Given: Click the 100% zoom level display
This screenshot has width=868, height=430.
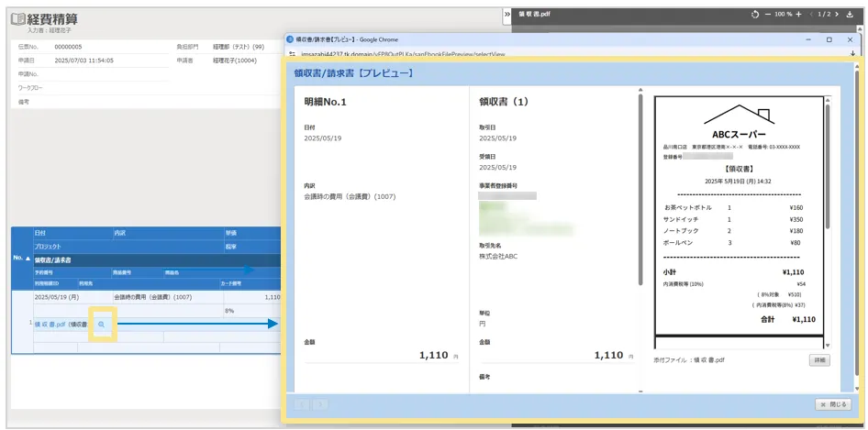Looking at the screenshot, I should tap(784, 14).
